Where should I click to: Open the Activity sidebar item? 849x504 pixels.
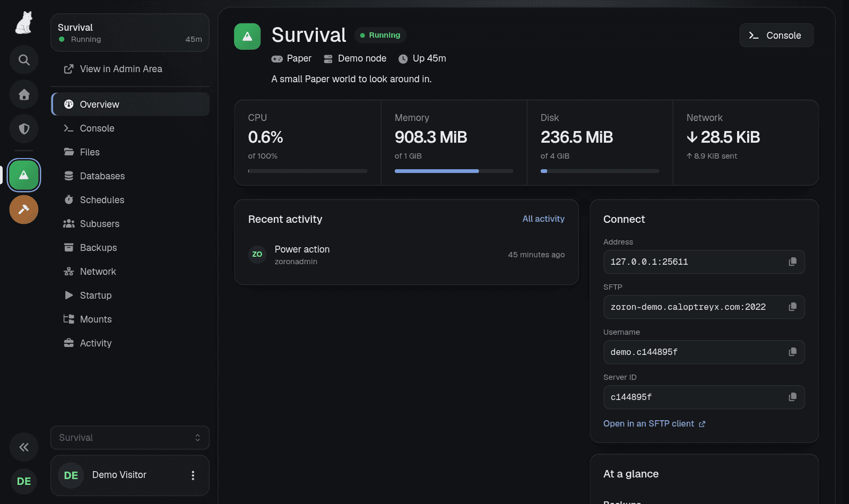[130, 343]
